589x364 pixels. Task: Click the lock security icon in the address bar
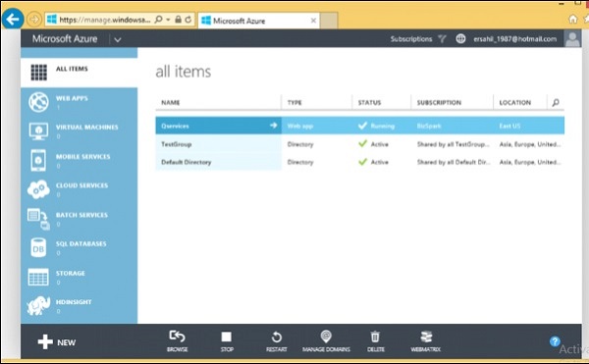pos(178,20)
